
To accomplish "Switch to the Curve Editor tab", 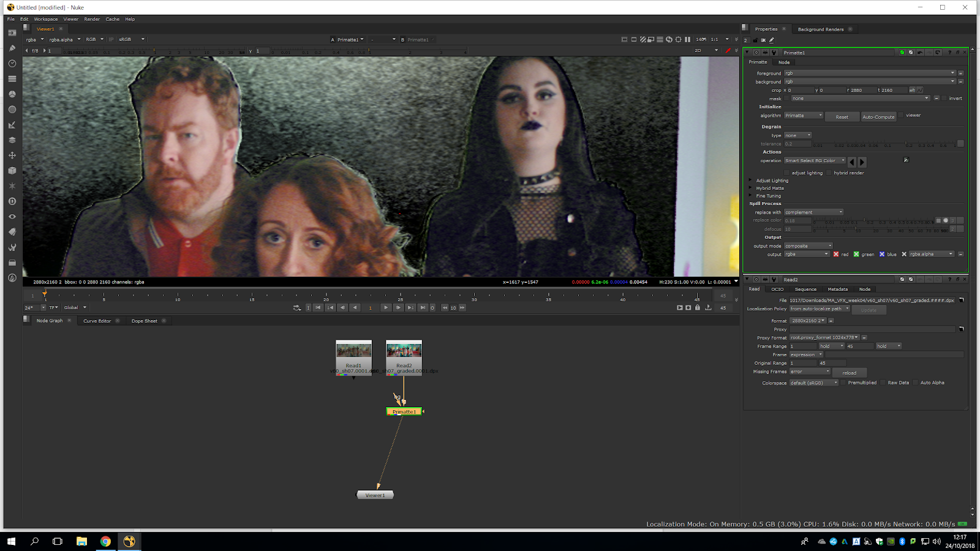I will (97, 321).
